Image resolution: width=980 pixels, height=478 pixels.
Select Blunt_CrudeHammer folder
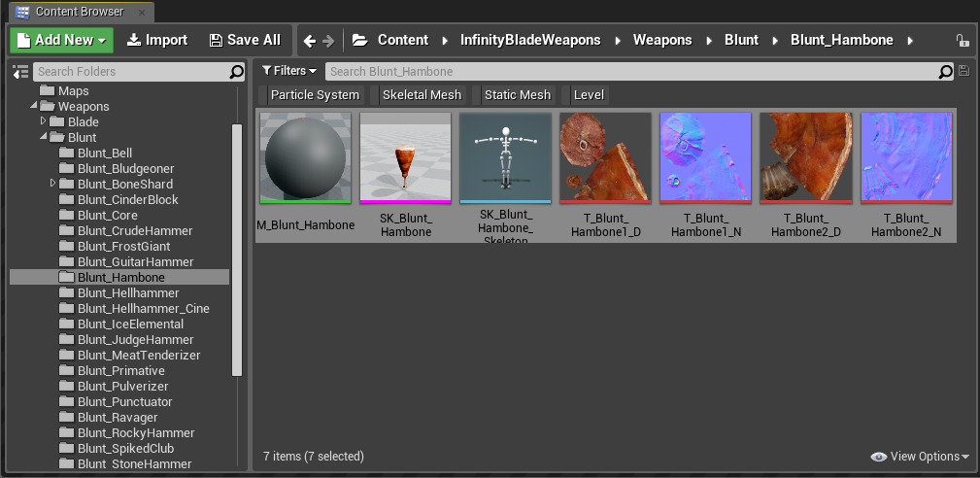[127, 231]
